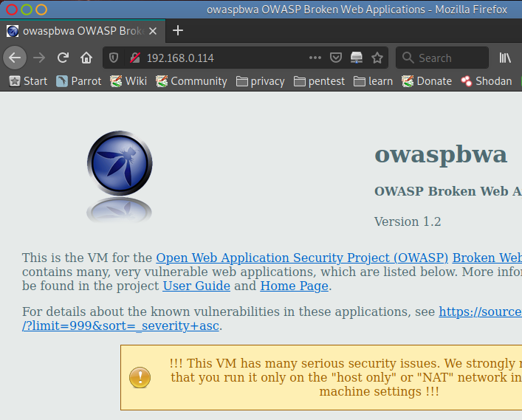Close the owaspbwa tab

pos(153,31)
